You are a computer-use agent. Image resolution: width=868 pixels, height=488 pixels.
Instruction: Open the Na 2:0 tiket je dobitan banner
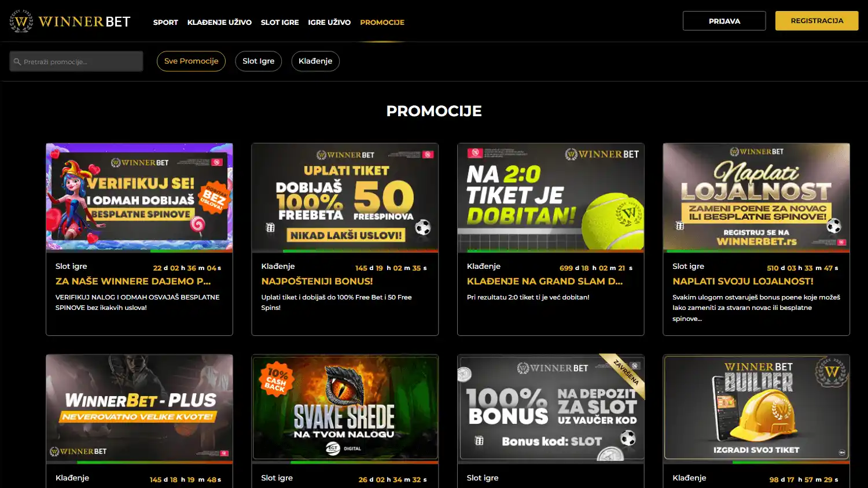(550, 197)
